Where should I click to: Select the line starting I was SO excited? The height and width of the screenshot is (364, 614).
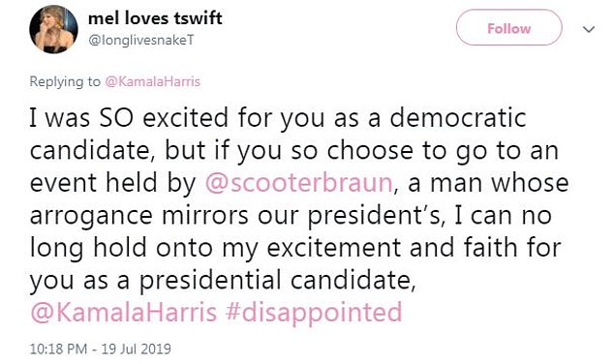[x=278, y=118]
